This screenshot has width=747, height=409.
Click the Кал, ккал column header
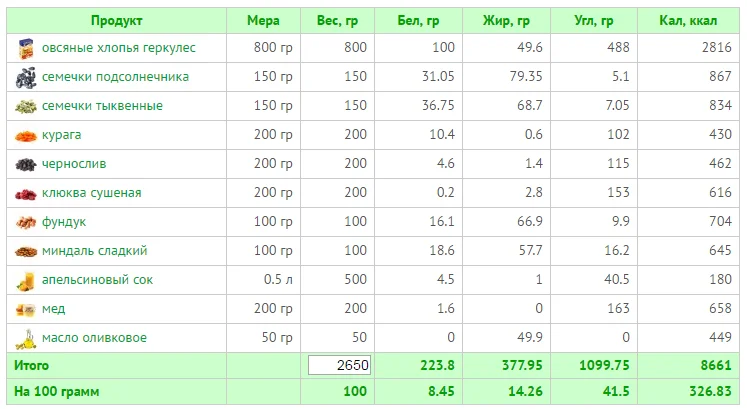[x=688, y=20]
